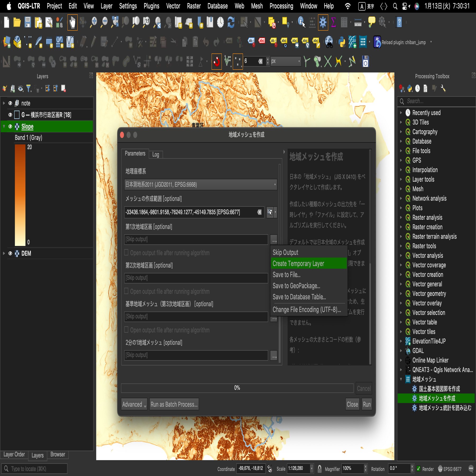The width and height of the screenshot is (476, 476).
Task: Open the 2分の1地域メッシュ output options
Action: 274,355
